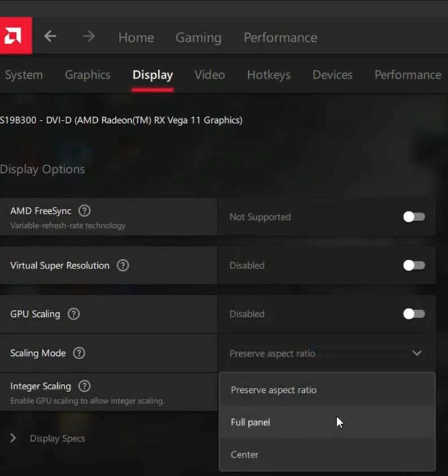Click the S19B300 DVI-D display name
The image size is (448, 476).
point(121,120)
